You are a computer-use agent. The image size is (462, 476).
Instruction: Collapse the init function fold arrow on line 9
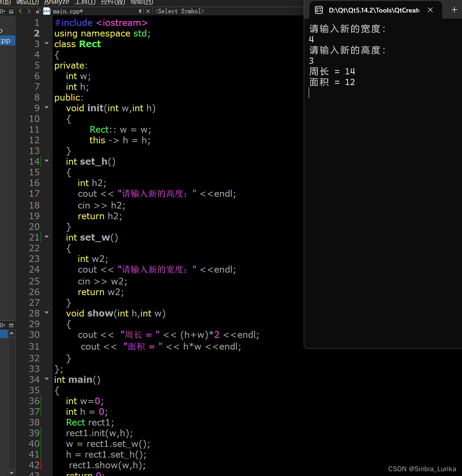[x=47, y=108]
